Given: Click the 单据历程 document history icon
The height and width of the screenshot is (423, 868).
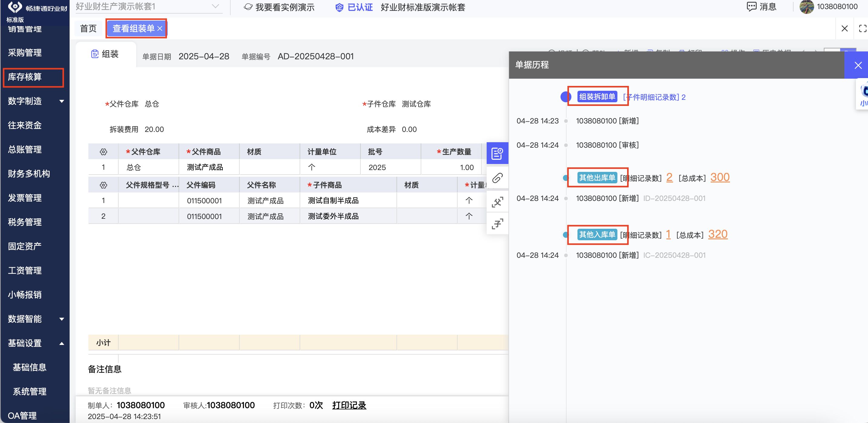Looking at the screenshot, I should (x=497, y=153).
